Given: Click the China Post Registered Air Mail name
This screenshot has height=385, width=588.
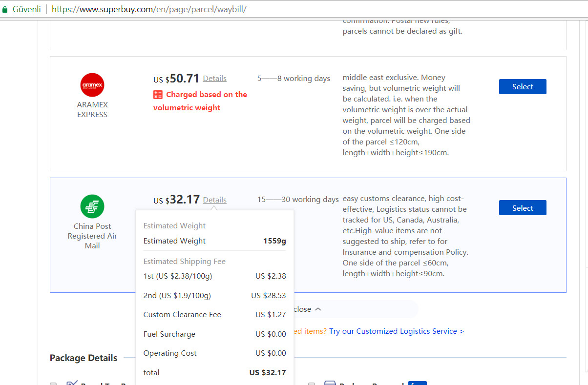Looking at the screenshot, I should (x=92, y=236).
